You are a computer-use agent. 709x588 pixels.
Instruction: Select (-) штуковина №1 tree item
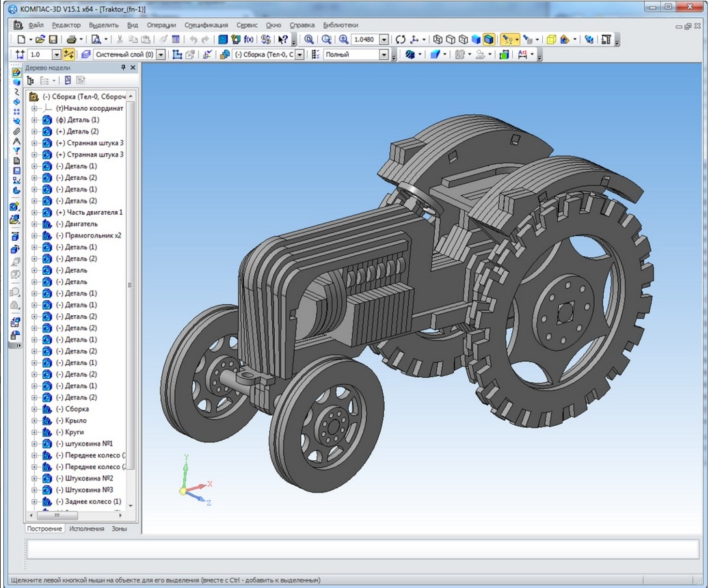tap(84, 444)
